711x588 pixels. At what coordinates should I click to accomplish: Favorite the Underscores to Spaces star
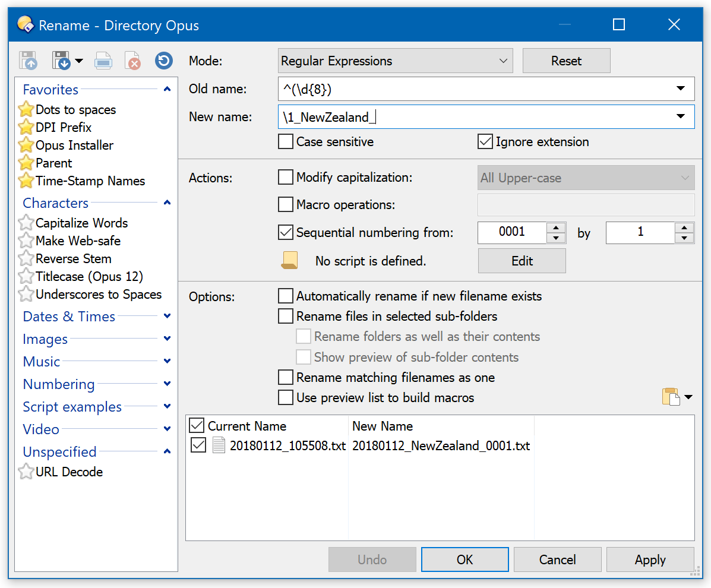click(x=26, y=294)
